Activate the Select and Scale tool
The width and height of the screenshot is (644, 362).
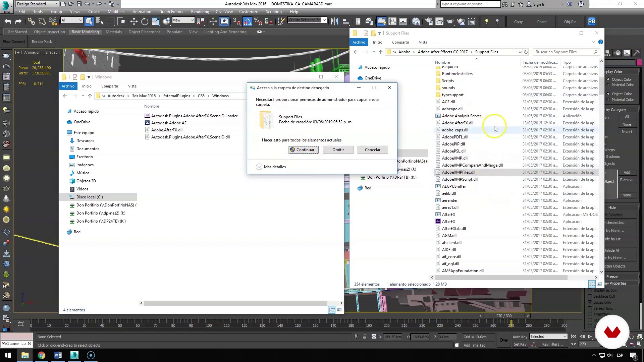156,21
